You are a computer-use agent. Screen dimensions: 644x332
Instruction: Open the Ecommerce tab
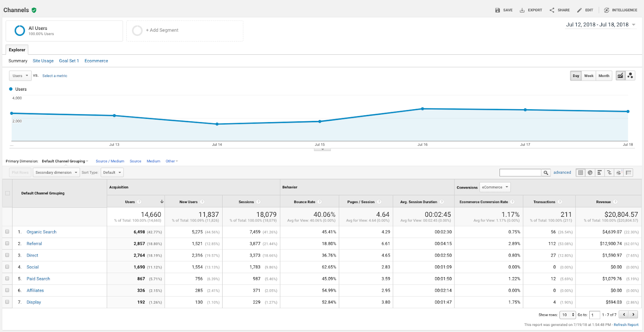96,61
